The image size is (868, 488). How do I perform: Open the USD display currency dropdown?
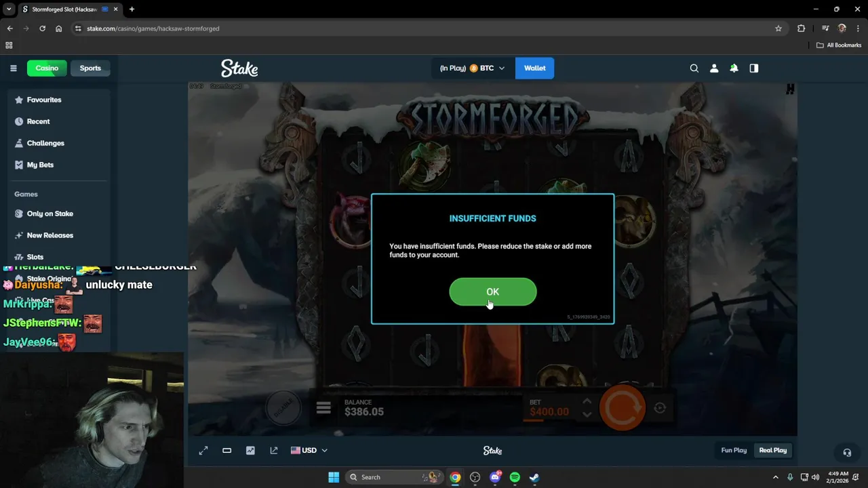[x=309, y=450]
